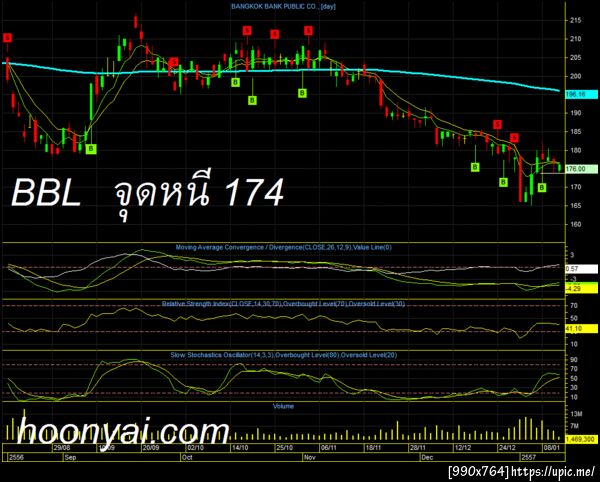Viewport: 600px width, 482px height.
Task: Select the 2556 year label
Action: point(15,457)
